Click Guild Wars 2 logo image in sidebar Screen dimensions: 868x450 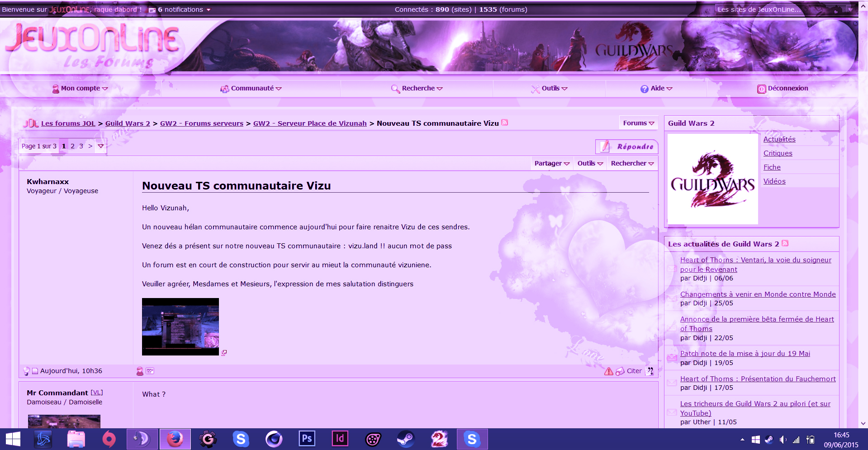coord(713,179)
